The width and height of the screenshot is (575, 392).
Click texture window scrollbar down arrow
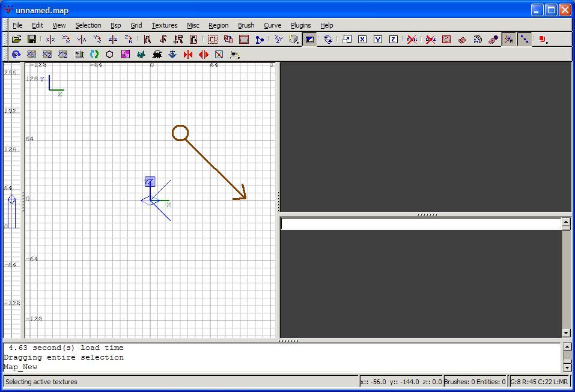tap(566, 333)
